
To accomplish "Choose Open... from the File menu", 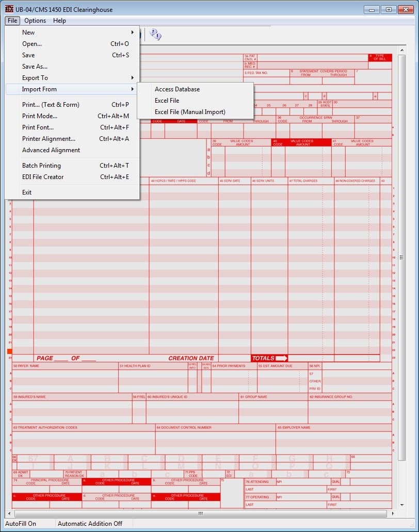I will [x=72, y=44].
